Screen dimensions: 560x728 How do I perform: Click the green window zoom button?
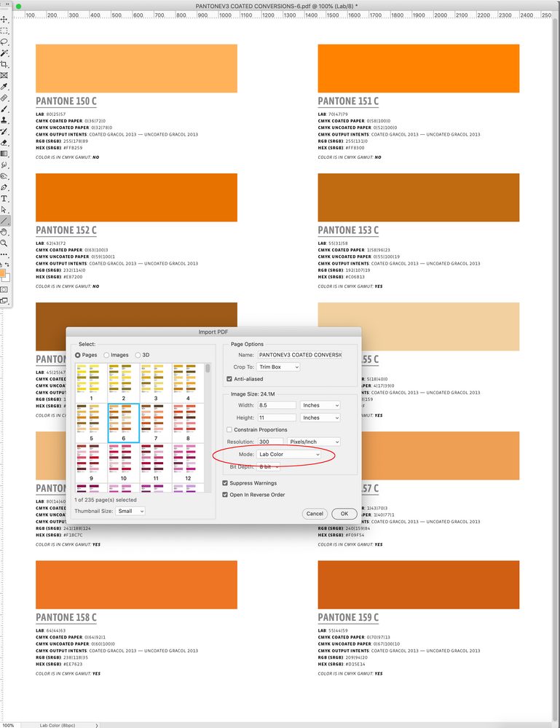point(18,7)
